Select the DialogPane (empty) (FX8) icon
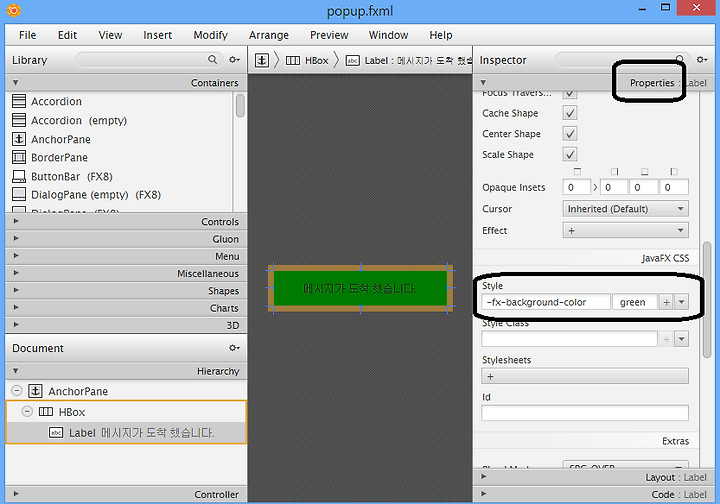This screenshot has width=720, height=504. [19, 195]
